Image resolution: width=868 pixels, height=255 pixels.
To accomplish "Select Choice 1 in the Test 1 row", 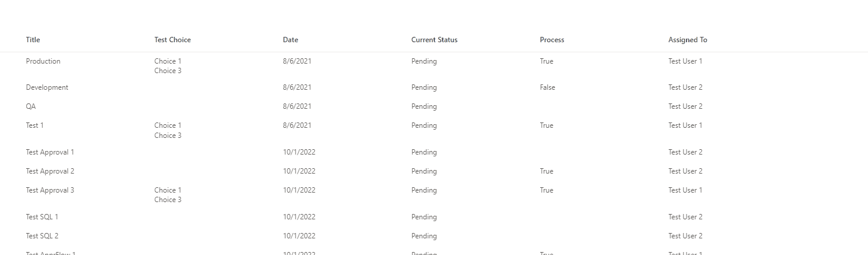I will tap(168, 125).
